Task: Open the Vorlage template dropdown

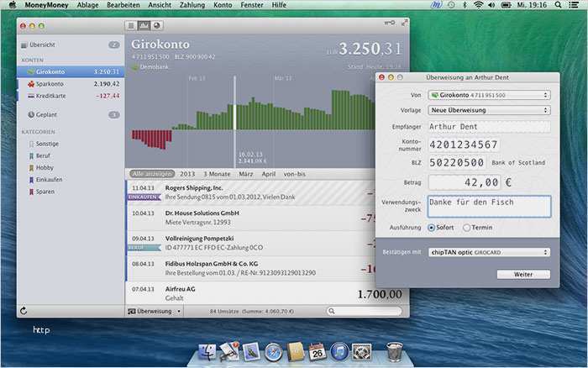Action: pos(490,110)
